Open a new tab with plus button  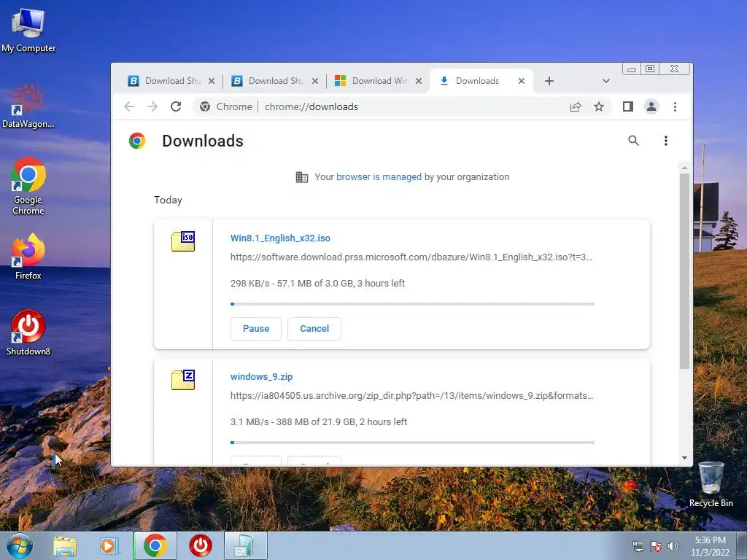pos(549,81)
